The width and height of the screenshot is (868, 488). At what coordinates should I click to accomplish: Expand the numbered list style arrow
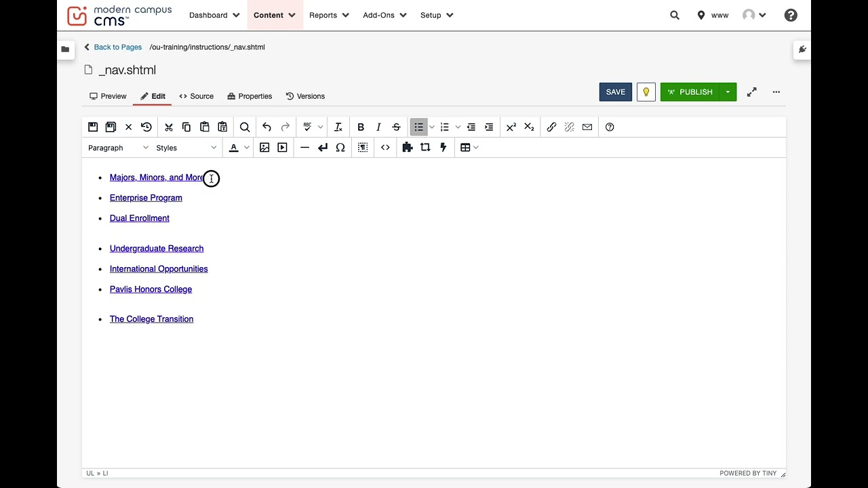pos(458,127)
